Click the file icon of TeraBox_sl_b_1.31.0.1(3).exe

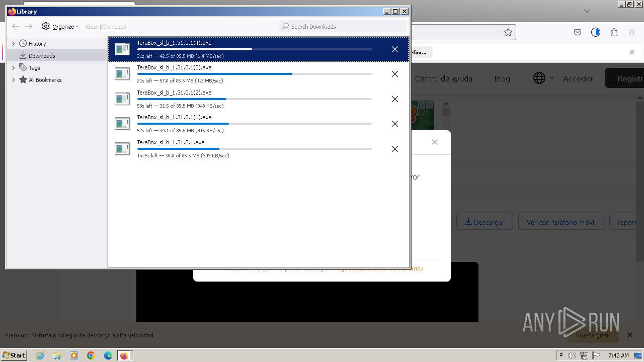122,74
